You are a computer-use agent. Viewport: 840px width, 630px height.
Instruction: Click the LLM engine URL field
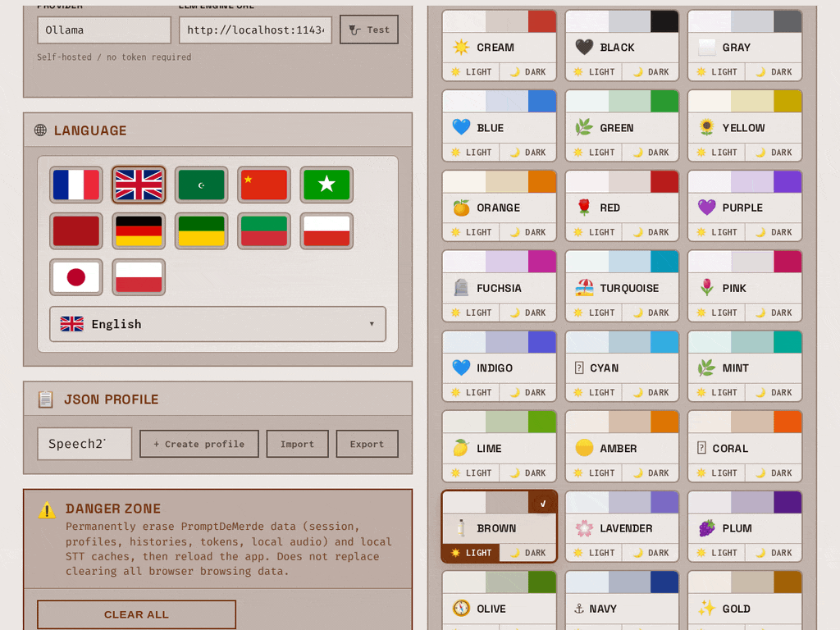[256, 30]
